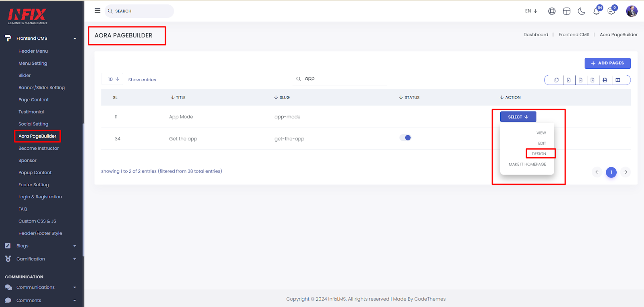The height and width of the screenshot is (307, 644).
Task: Sort table by SLUG column
Action: tap(282, 97)
